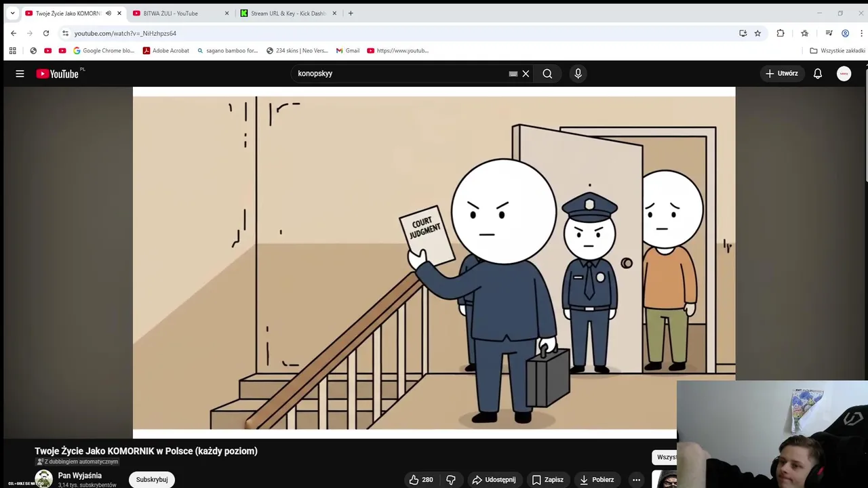Go back in browser history
The height and width of the screenshot is (488, 868).
tap(13, 33)
